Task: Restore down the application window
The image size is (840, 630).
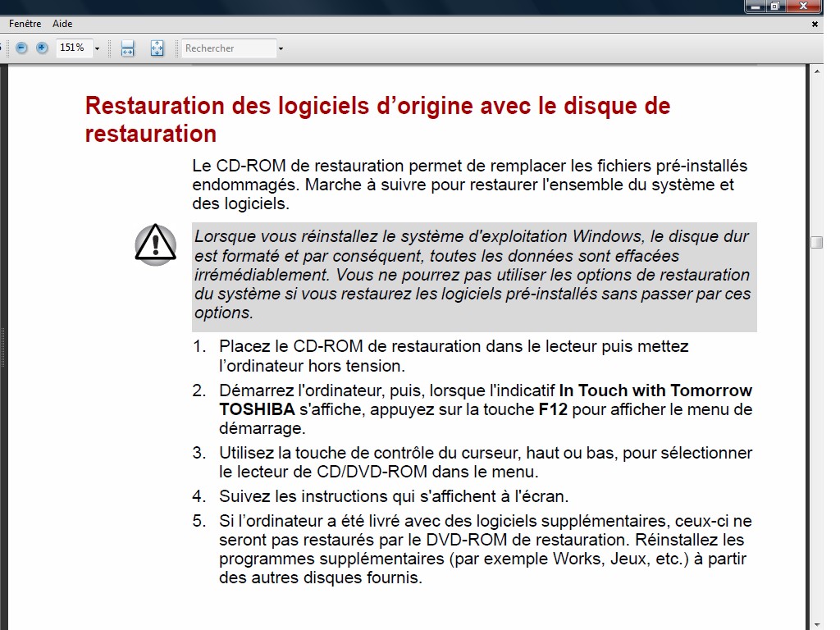Action: [774, 7]
